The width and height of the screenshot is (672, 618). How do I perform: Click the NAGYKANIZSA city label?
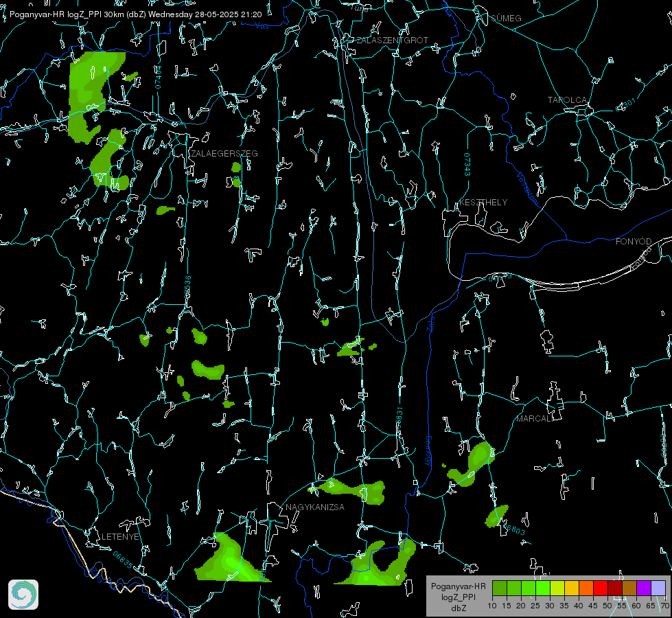coord(315,507)
